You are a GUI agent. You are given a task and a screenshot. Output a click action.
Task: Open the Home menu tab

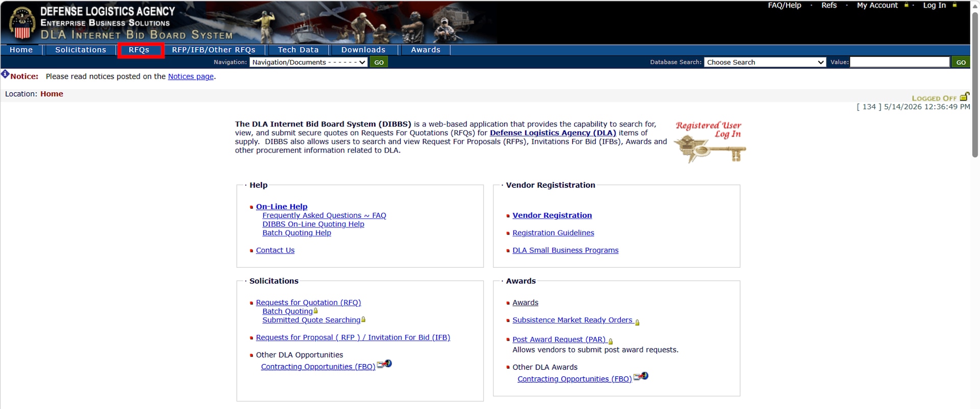21,50
